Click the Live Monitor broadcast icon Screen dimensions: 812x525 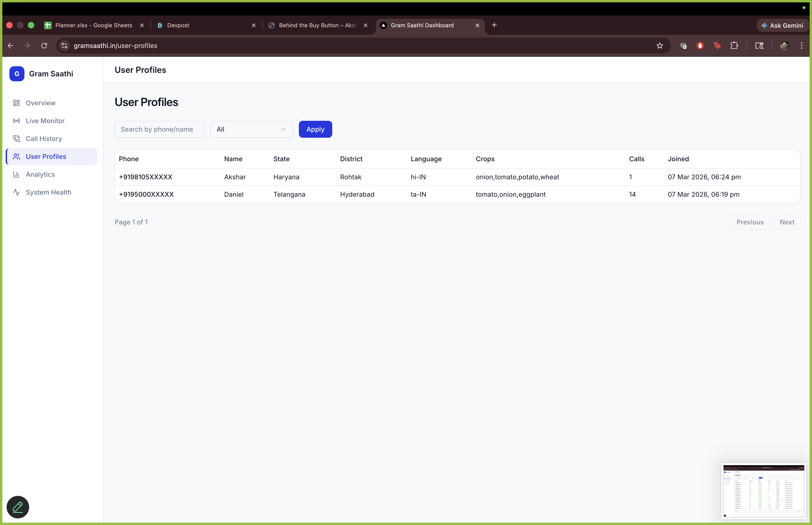(16, 121)
